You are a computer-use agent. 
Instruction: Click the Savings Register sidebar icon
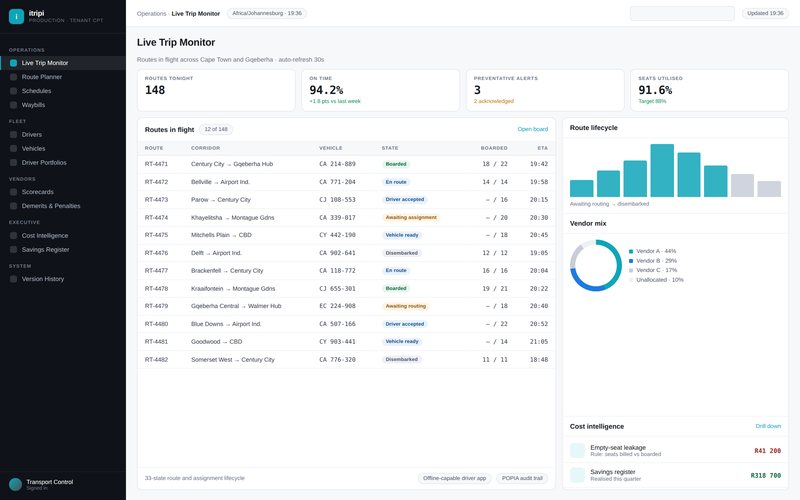point(14,249)
